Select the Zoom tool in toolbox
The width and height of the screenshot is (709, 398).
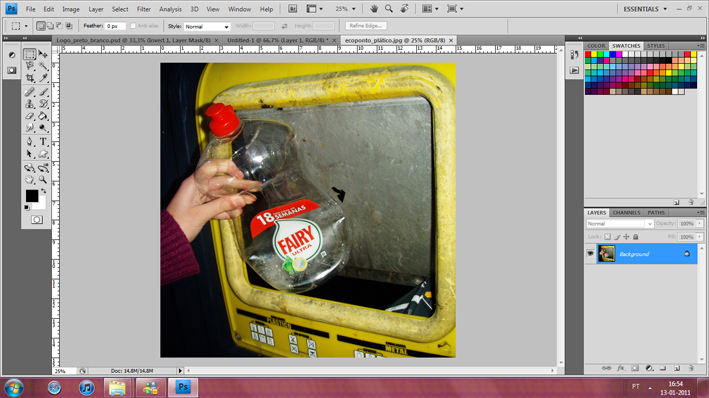tap(43, 180)
